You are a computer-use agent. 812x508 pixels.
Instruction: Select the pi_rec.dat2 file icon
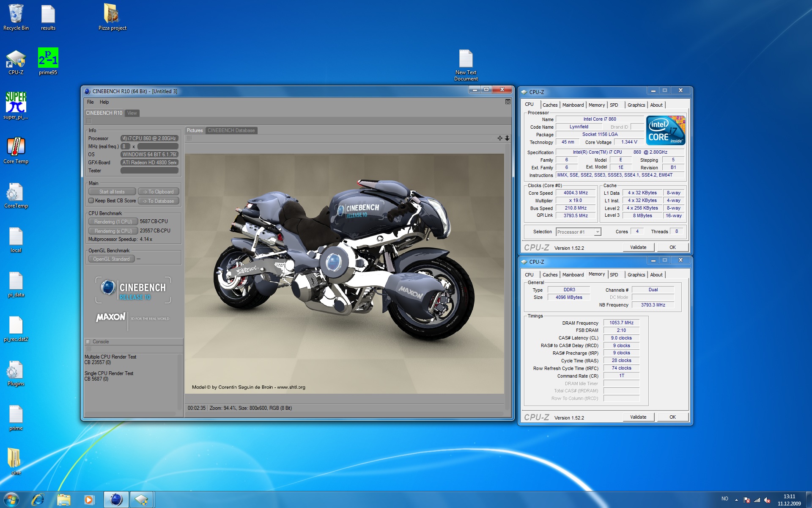pos(16,329)
